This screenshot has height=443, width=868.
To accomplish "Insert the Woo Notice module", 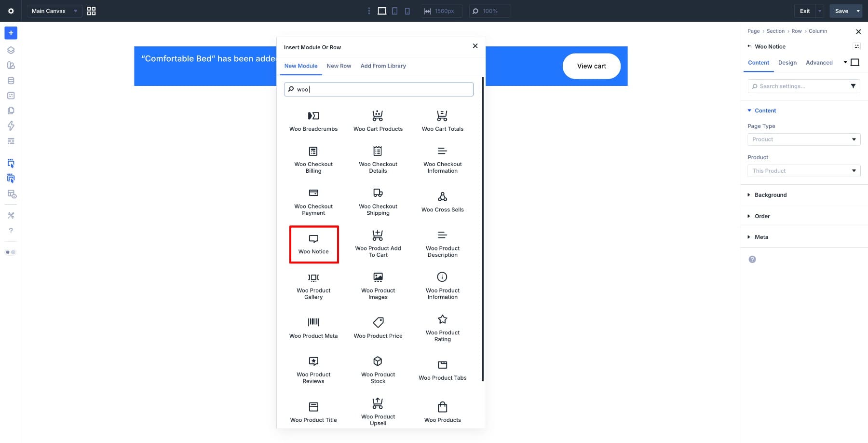I will click(x=314, y=244).
